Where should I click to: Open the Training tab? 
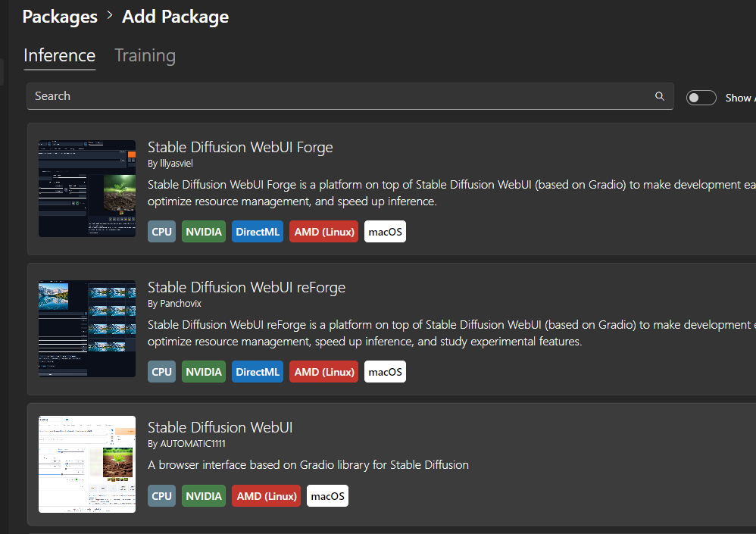point(145,56)
